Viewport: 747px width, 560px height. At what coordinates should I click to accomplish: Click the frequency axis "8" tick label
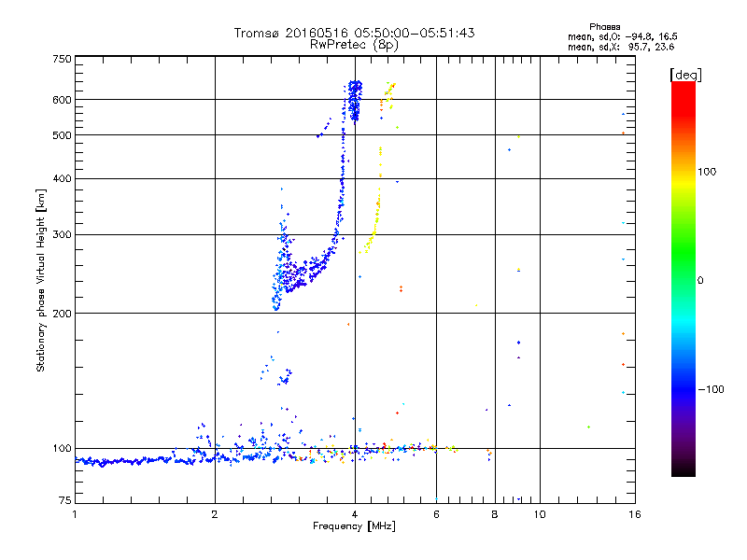pos(495,514)
